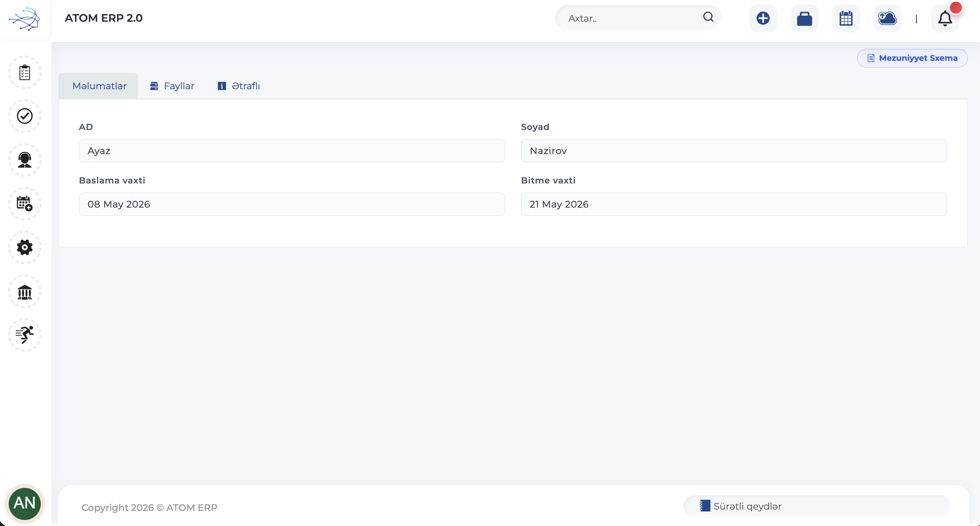This screenshot has height=526, width=980.
Task: Click the Bitme vaxti label
Action: coord(548,180)
